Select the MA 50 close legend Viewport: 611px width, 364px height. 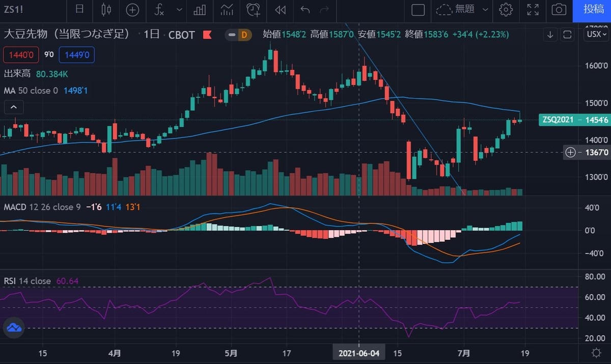pos(31,91)
